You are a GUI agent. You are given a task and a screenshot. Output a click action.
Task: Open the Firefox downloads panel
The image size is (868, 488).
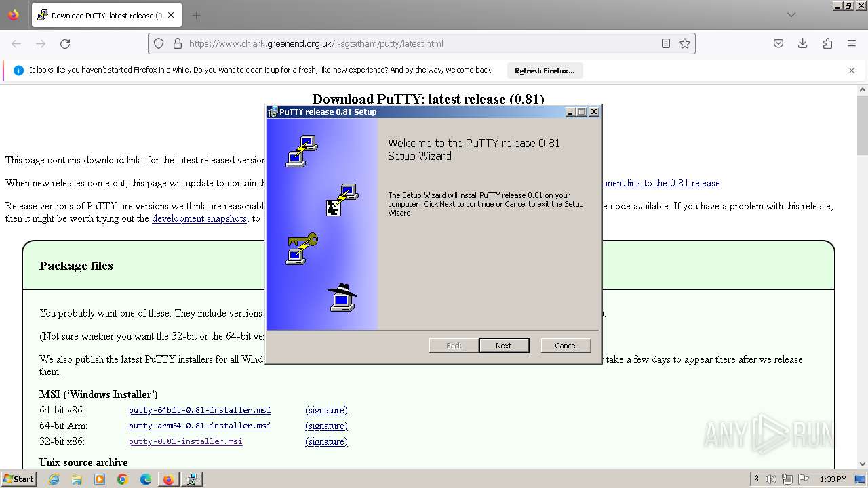pyautogui.click(x=803, y=43)
